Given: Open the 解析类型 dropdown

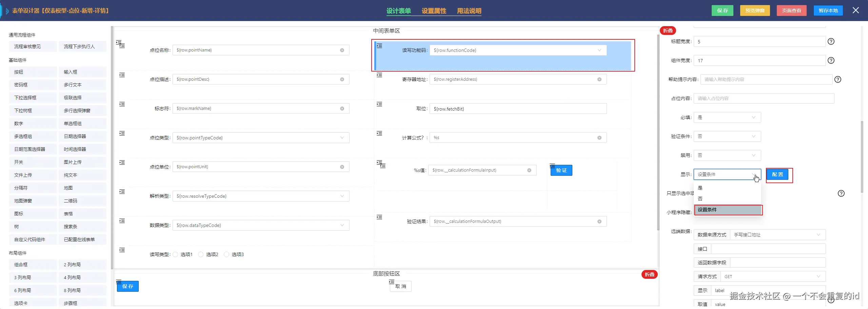Looking at the screenshot, I should [261, 196].
